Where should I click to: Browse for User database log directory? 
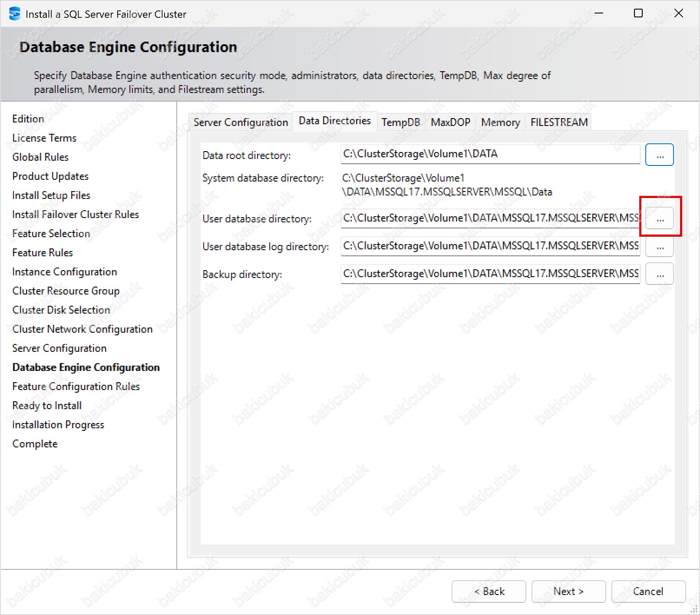coord(659,247)
